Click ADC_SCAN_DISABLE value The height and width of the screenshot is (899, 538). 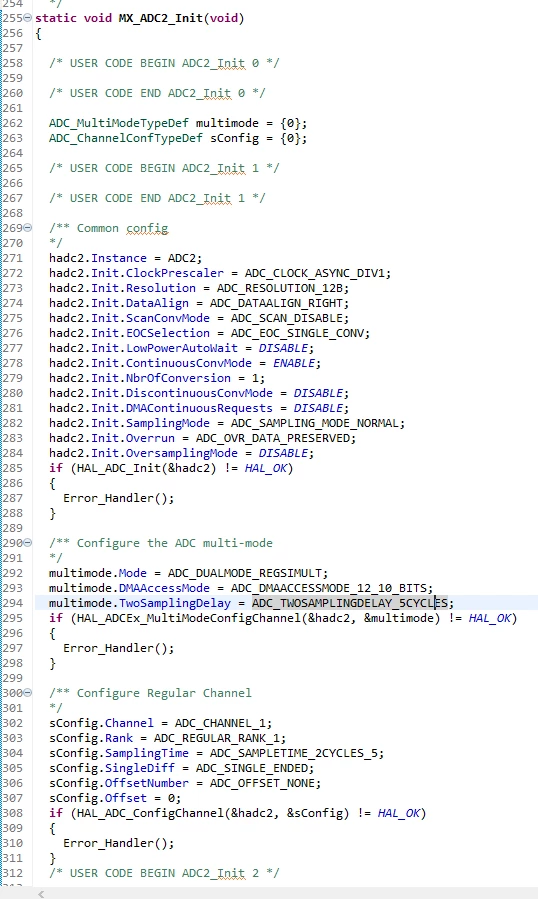pos(287,318)
